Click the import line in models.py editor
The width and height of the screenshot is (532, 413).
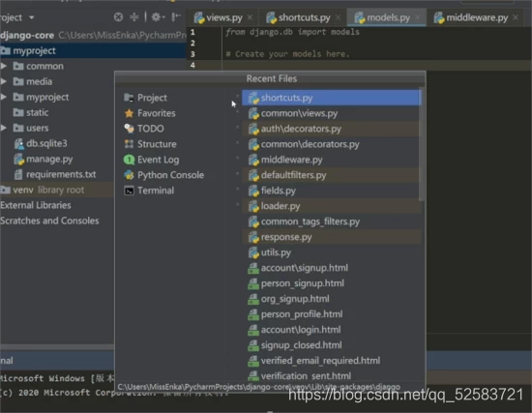292,32
